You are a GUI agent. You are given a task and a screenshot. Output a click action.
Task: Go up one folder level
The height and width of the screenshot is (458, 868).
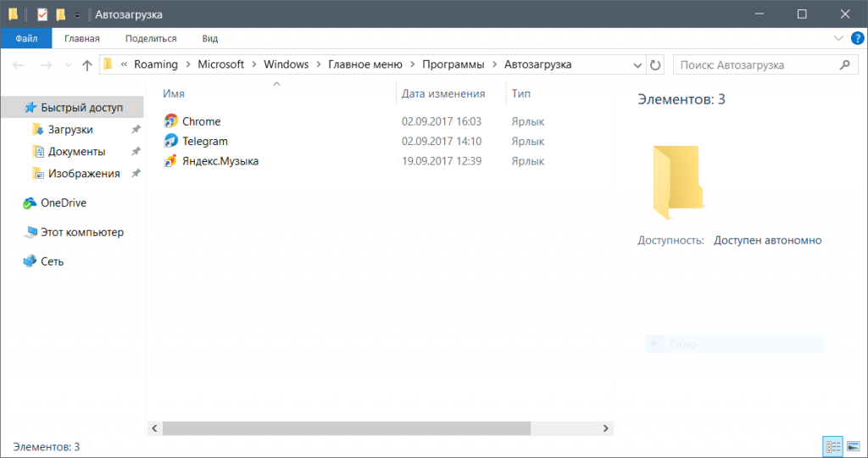click(x=87, y=64)
